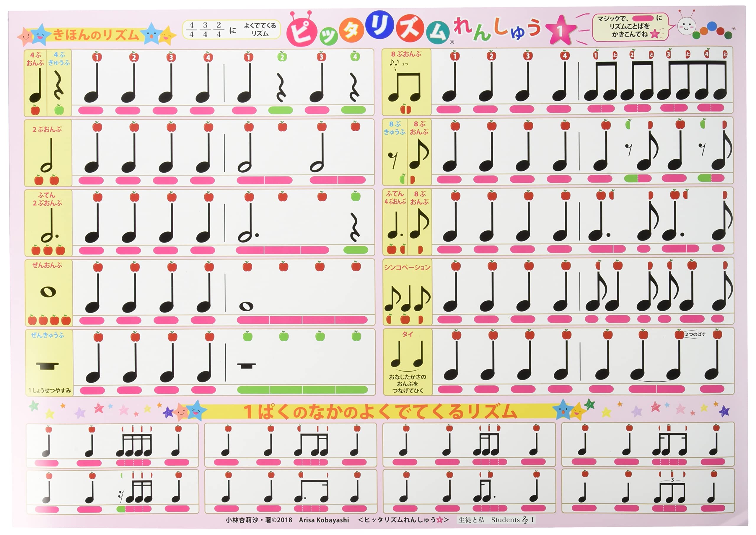The height and width of the screenshot is (535, 756).
Task: Click the 2/4 time signature at top
Action: point(219,30)
